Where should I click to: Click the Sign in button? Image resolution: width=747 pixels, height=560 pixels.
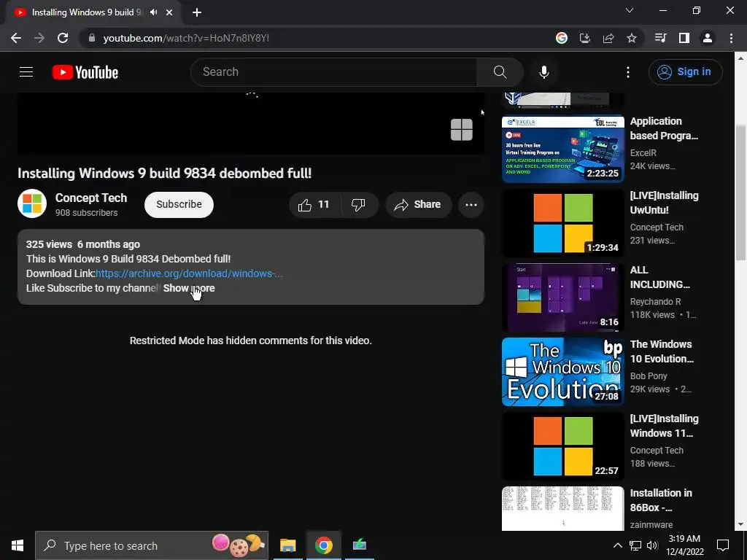click(x=685, y=72)
